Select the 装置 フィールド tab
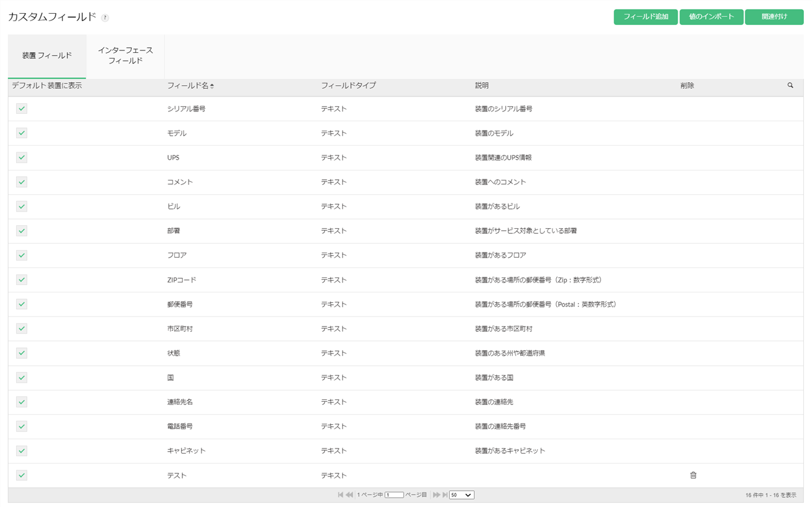Image resolution: width=812 pixels, height=507 pixels. coord(47,56)
